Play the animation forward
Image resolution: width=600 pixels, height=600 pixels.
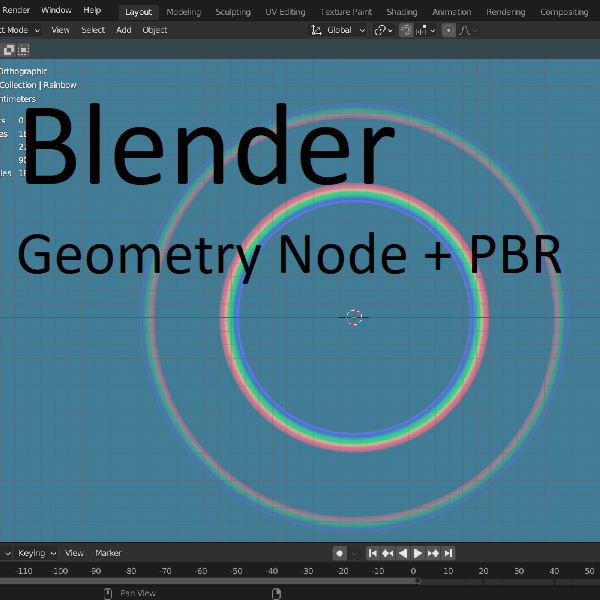point(417,553)
